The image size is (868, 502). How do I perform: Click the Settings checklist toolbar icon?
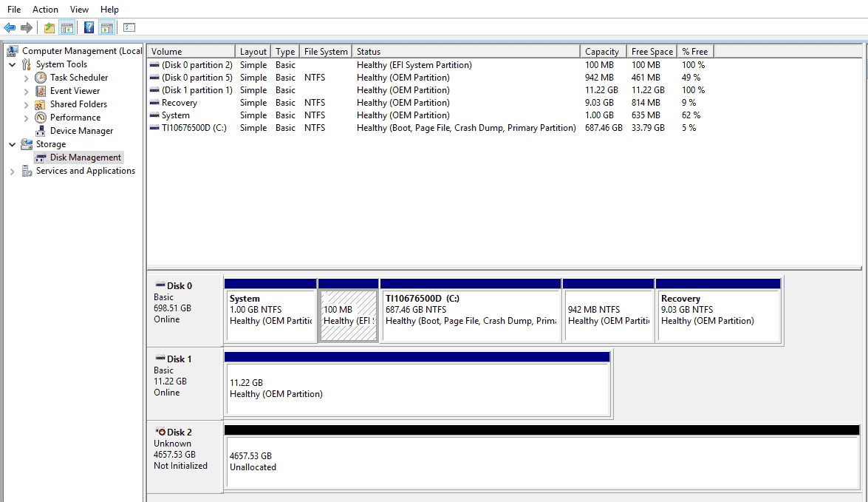129,27
